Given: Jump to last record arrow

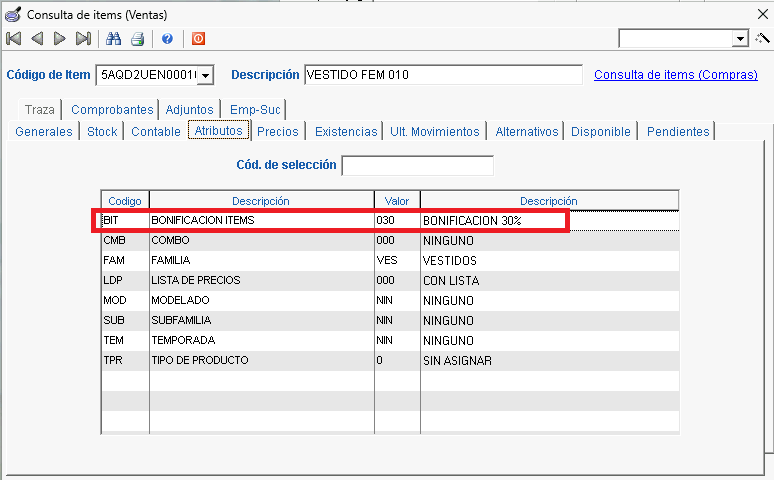Looking at the screenshot, I should [83, 39].
